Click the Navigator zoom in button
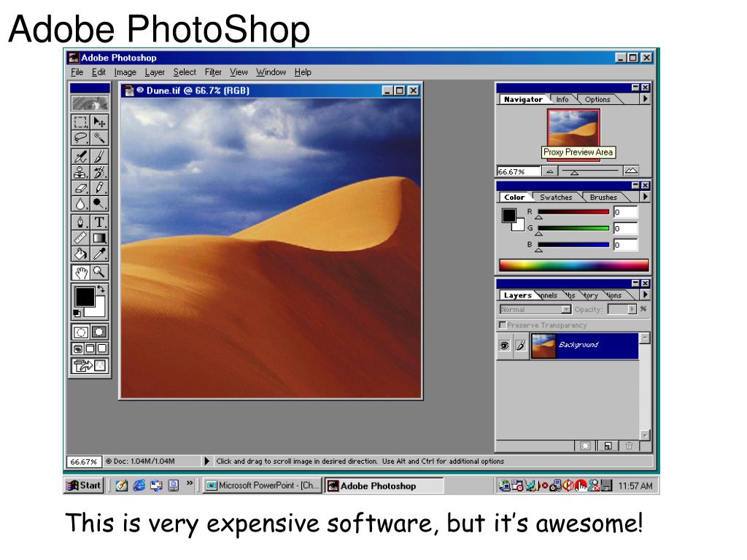This screenshot has height=560, width=747. (631, 171)
